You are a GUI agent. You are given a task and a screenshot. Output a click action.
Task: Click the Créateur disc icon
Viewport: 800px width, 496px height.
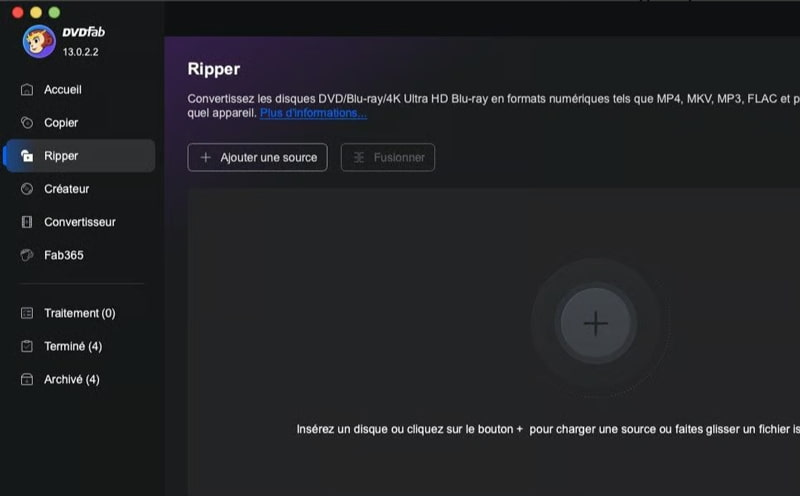point(27,189)
